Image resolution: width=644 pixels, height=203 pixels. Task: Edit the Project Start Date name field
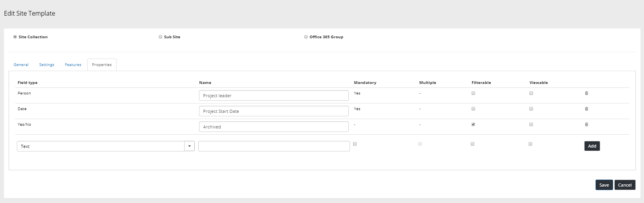[274, 111]
